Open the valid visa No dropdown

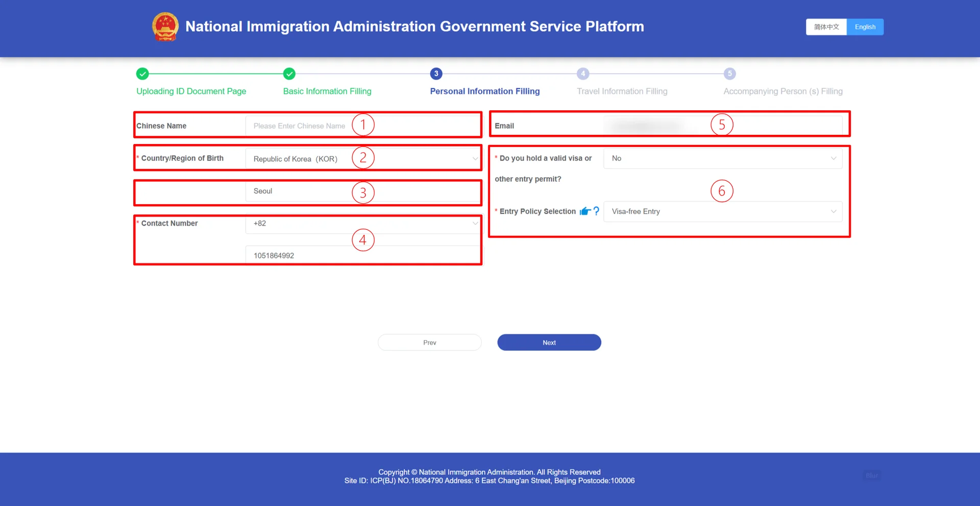pos(722,159)
